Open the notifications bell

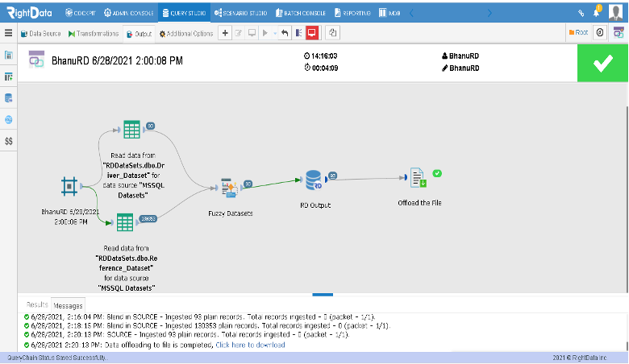[596, 12]
